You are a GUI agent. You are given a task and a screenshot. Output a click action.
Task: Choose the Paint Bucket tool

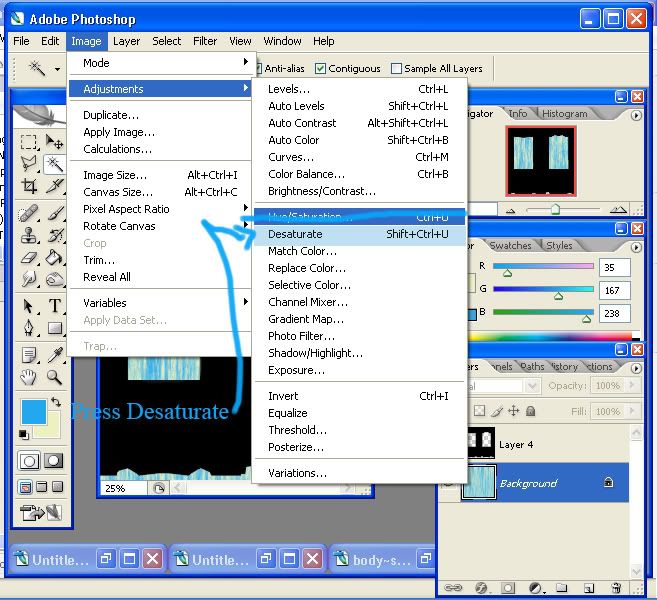(x=54, y=257)
